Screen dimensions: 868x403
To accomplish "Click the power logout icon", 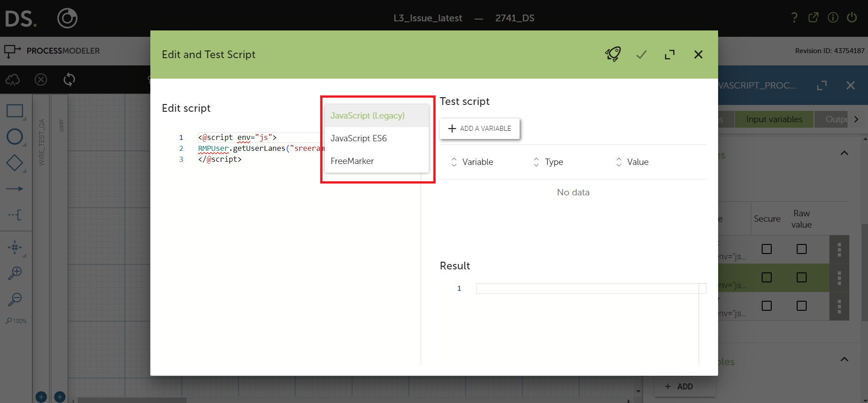I will coord(852,18).
